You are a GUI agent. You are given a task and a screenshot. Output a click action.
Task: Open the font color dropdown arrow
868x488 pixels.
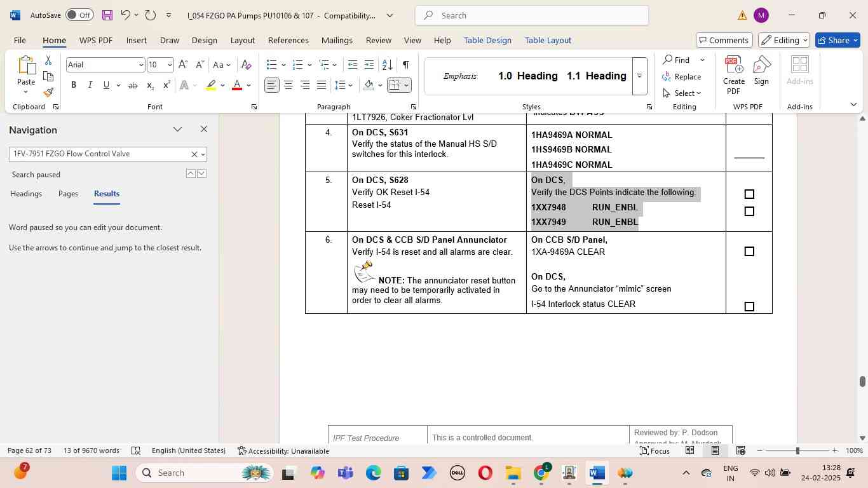point(248,85)
